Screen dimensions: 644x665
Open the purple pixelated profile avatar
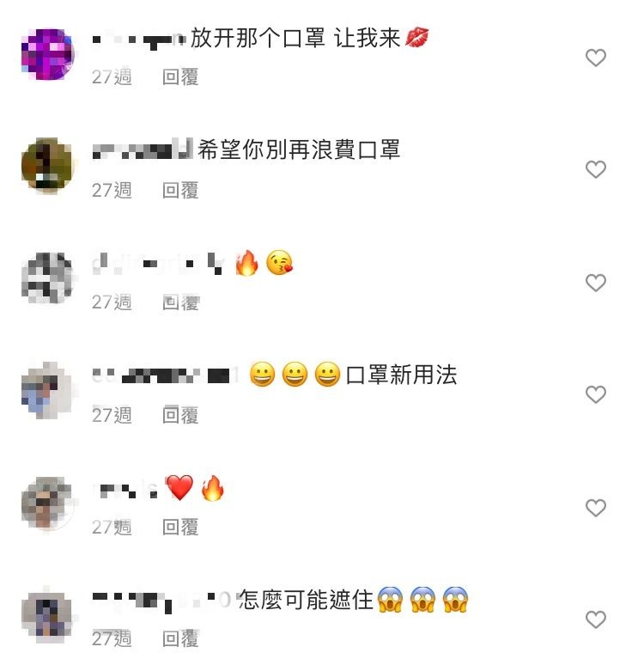47,54
